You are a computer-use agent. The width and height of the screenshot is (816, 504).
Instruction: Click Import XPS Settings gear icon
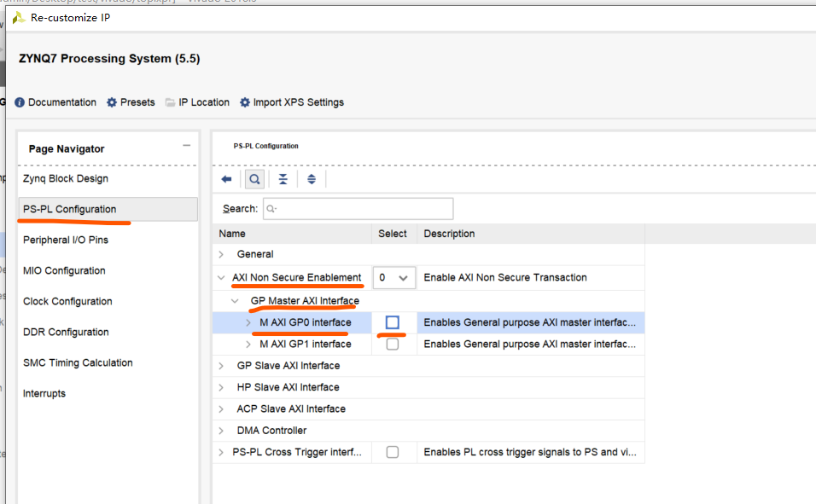[x=245, y=102]
